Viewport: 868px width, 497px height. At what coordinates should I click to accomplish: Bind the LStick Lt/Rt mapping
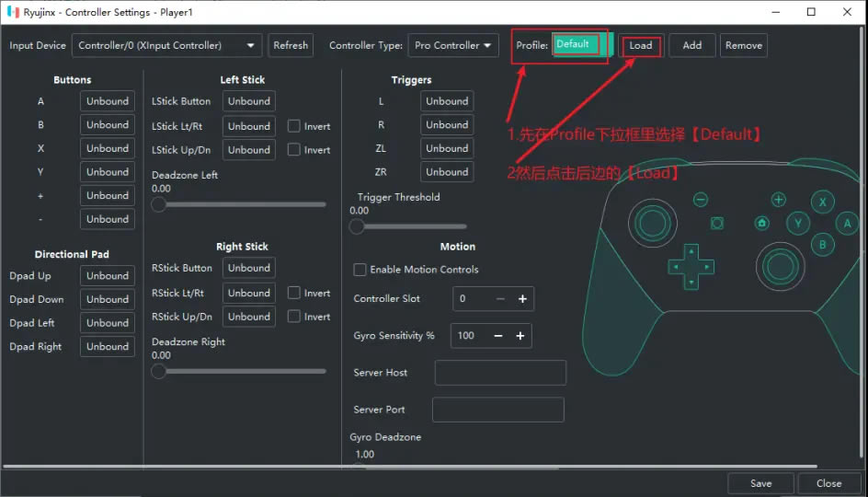(x=249, y=126)
